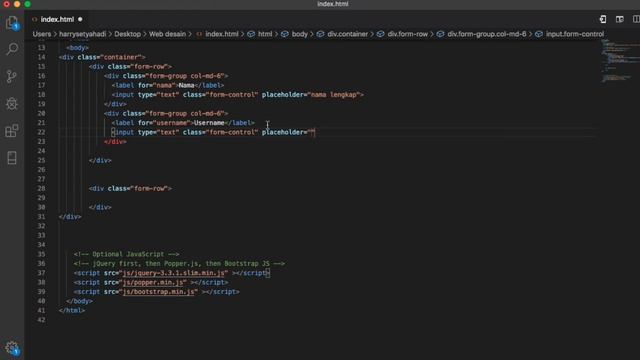The image size is (640, 360).
Task: Click the Username label text on line 21
Action: pyautogui.click(x=209, y=123)
